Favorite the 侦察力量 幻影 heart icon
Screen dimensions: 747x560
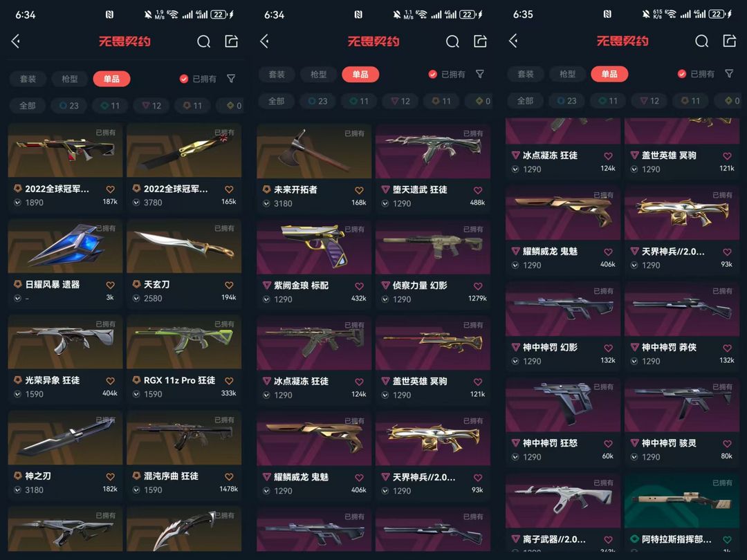coord(478,286)
